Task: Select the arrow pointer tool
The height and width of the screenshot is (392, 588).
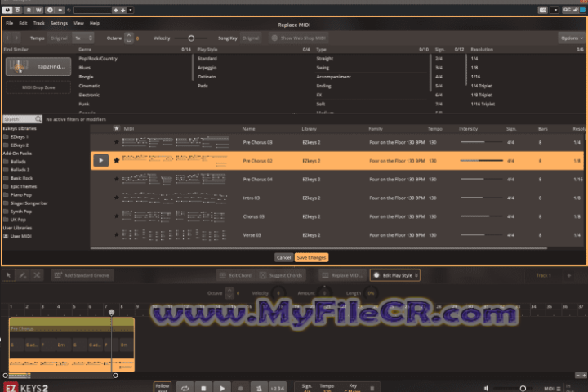Action: click(x=8, y=275)
